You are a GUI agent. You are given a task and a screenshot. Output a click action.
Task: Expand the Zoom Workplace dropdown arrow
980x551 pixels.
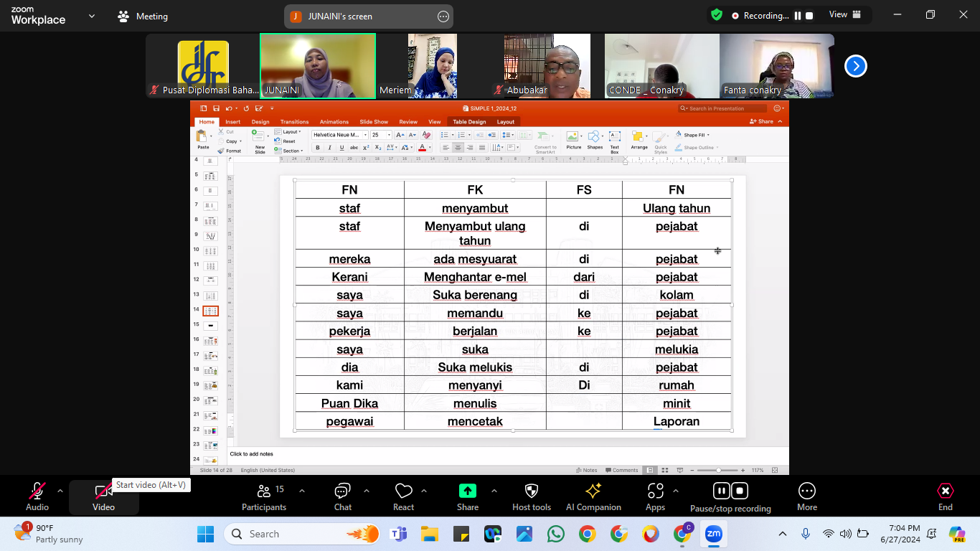pyautogui.click(x=92, y=16)
